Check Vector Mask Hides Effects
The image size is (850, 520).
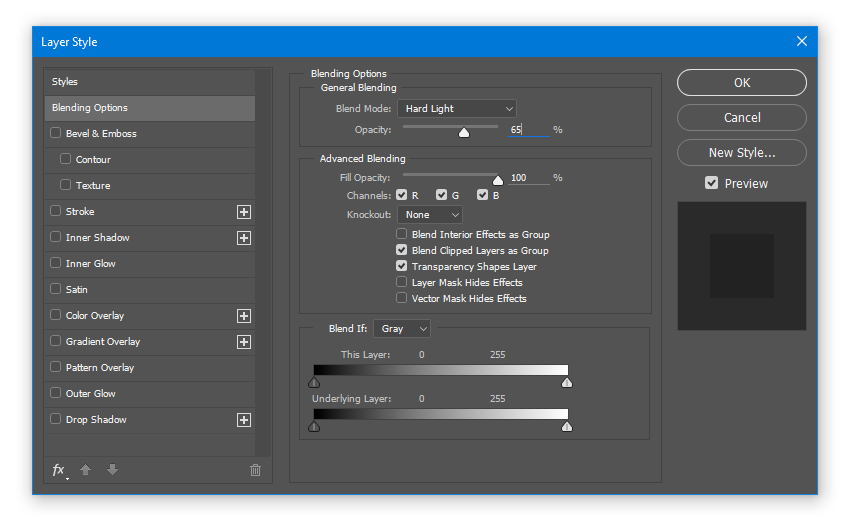point(402,298)
